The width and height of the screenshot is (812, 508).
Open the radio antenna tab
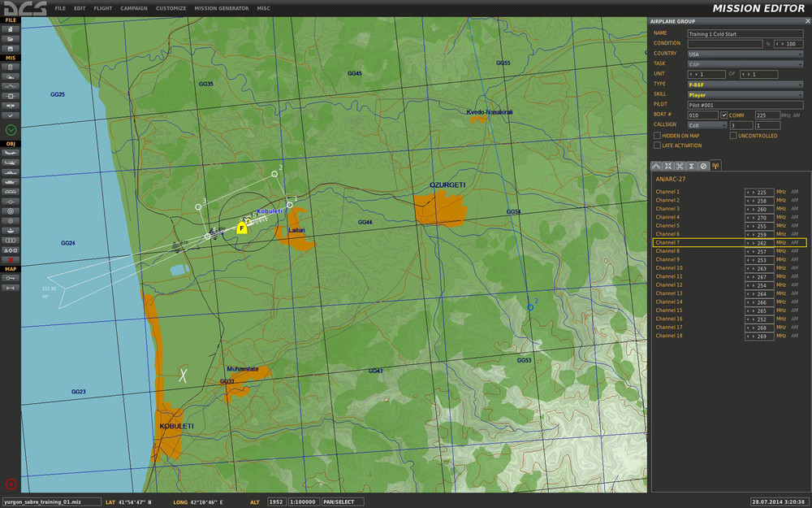715,165
